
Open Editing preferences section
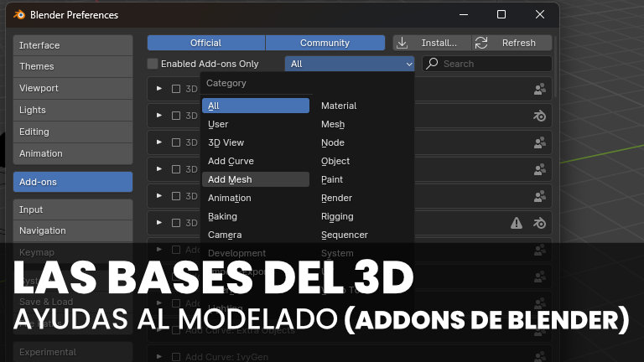73,132
